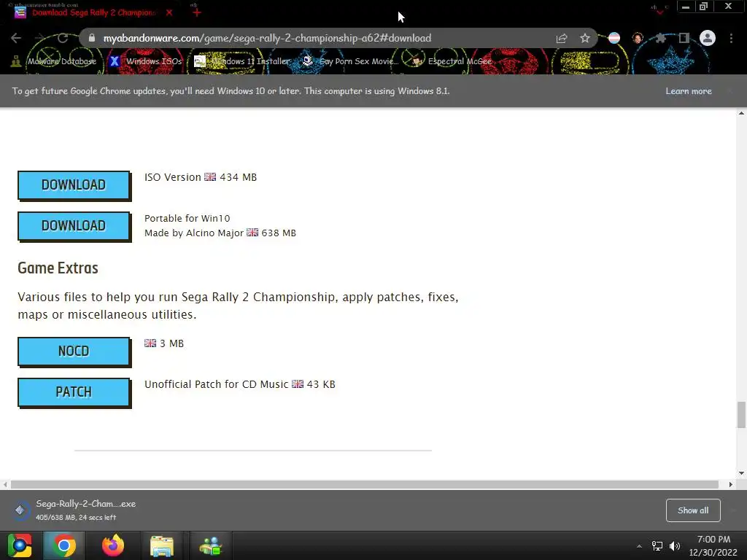Open a new tab with plus
The height and width of the screenshot is (560, 747).
pos(197,13)
